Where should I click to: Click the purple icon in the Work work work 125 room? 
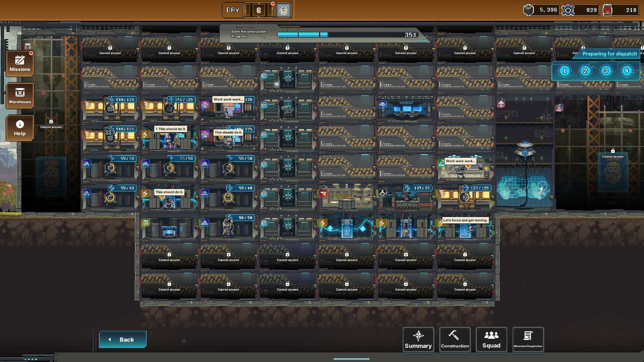click(x=205, y=105)
